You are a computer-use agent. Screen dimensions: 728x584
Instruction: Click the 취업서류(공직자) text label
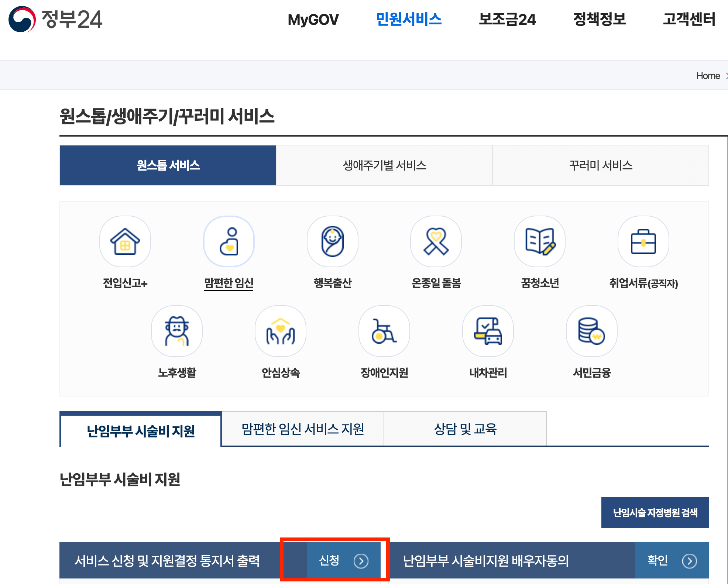point(643,283)
